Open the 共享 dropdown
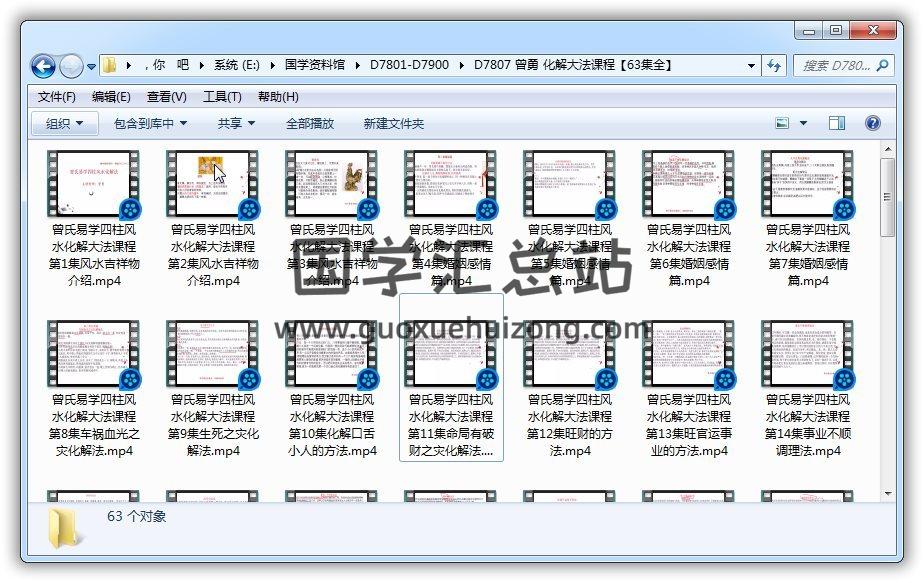The height and width of the screenshot is (583, 924). (x=236, y=123)
